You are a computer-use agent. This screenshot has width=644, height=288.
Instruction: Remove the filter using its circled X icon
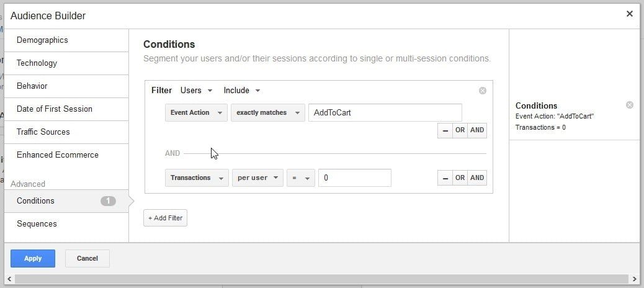tap(483, 91)
